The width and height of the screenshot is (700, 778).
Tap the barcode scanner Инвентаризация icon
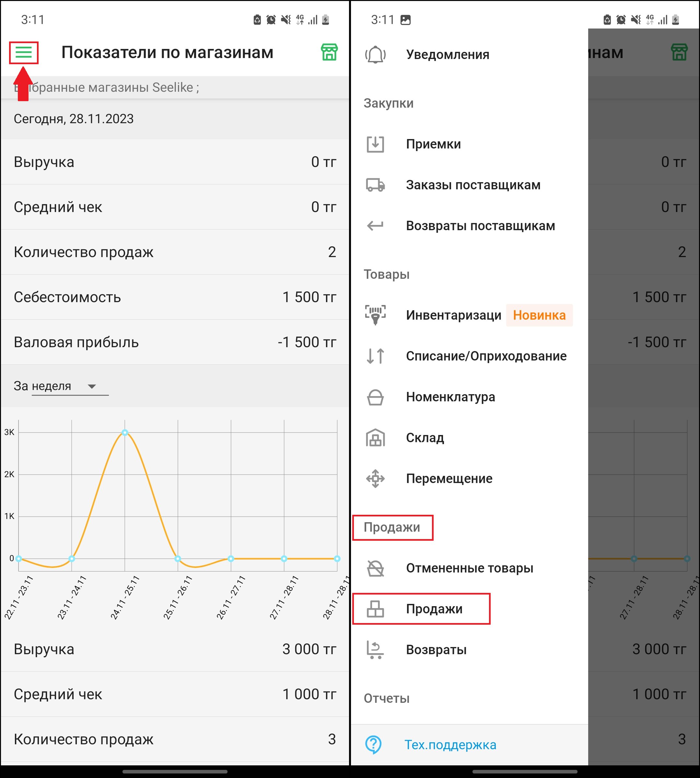tap(375, 315)
